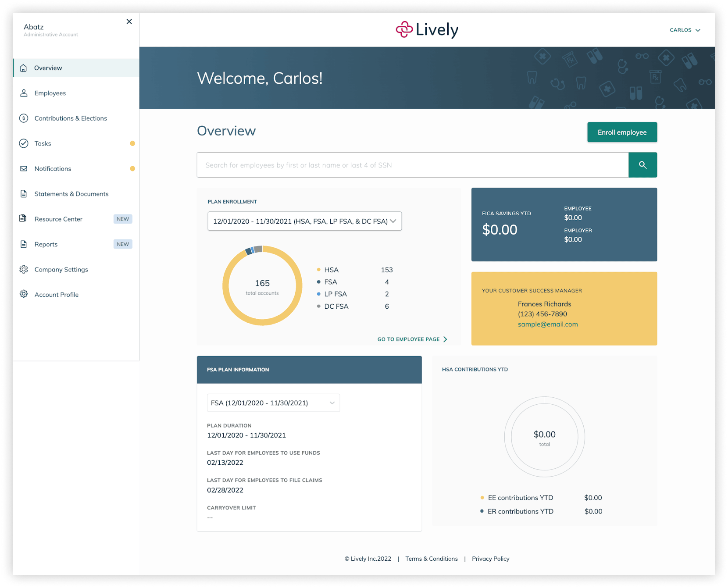
Task: Click the sample@email.com link
Action: tap(548, 324)
